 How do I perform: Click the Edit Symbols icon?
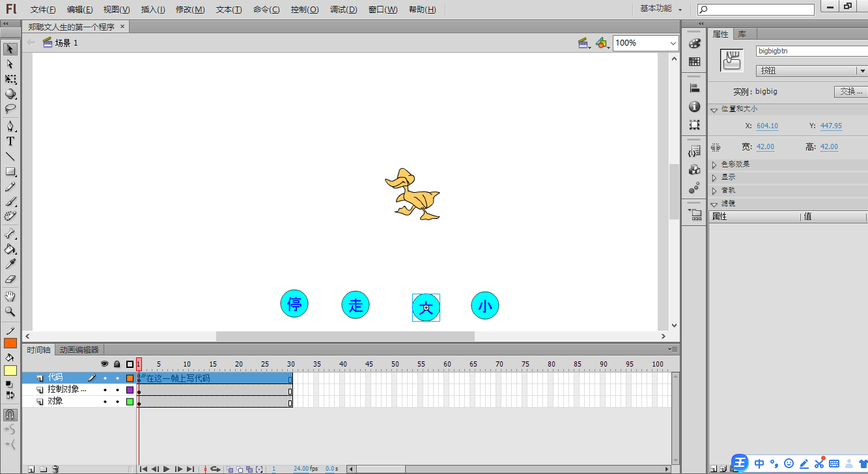click(602, 43)
